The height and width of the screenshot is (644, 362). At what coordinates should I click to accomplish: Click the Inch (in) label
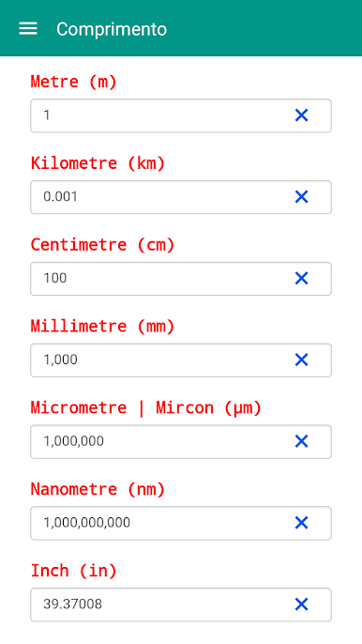point(74,571)
